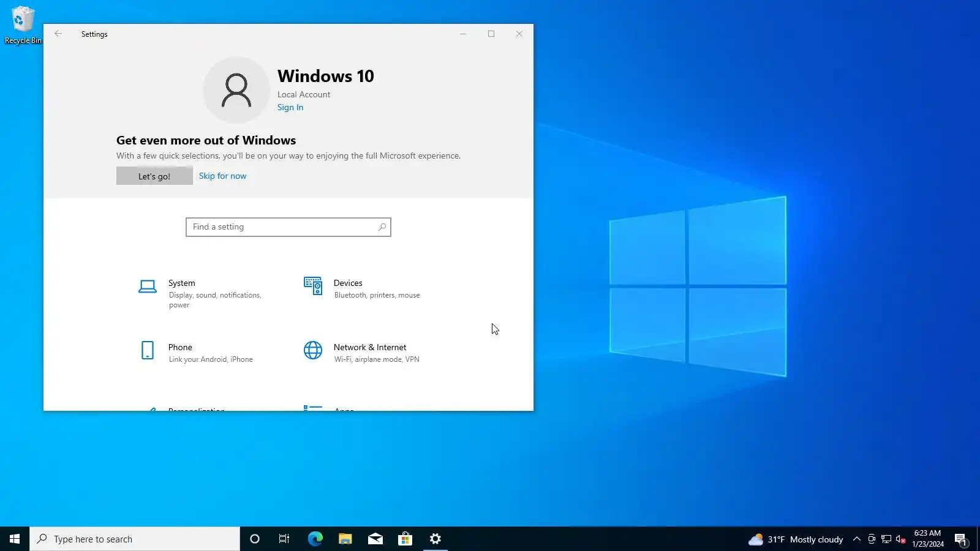980x551 pixels.
Task: Click the muted volume tray icon
Action: (901, 539)
